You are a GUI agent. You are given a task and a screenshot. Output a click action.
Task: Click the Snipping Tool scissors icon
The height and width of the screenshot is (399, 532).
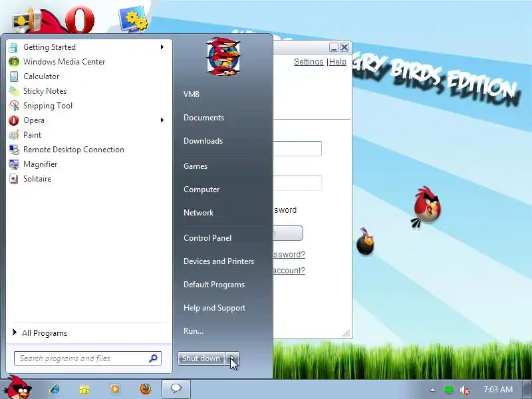[x=13, y=106]
